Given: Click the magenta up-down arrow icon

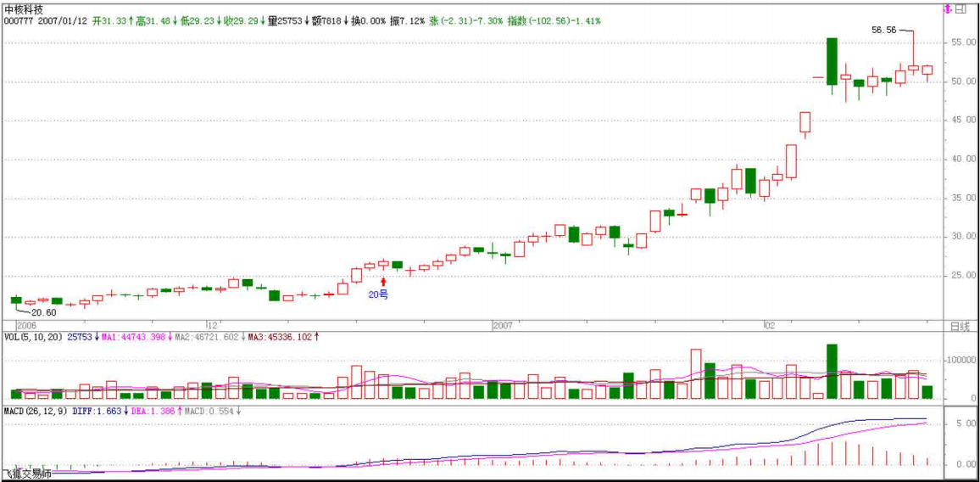Looking at the screenshot, I should [947, 9].
